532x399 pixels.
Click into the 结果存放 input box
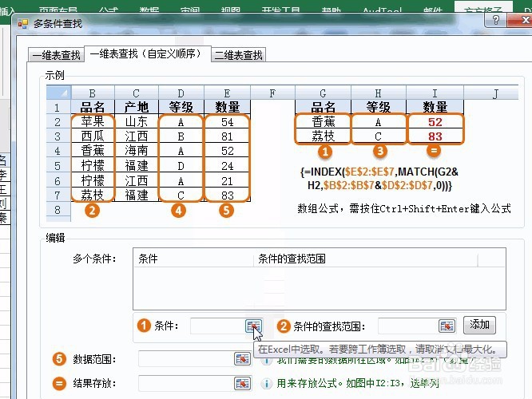pyautogui.click(x=186, y=383)
